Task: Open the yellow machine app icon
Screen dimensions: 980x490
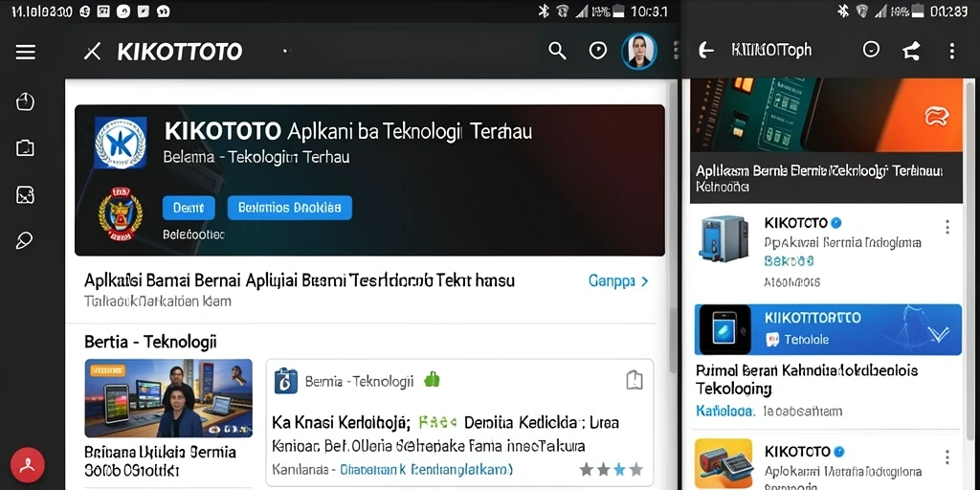Action: [724, 464]
